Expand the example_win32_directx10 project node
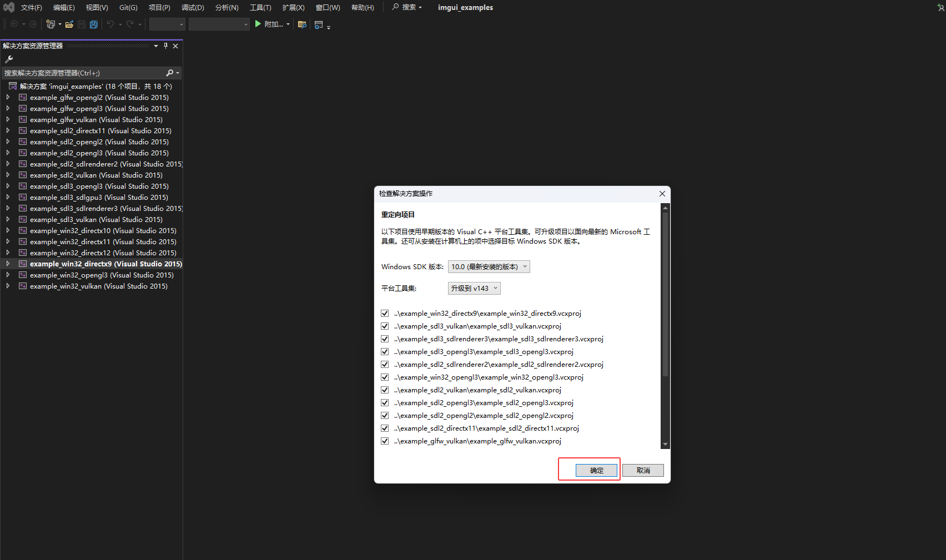 click(x=8, y=230)
